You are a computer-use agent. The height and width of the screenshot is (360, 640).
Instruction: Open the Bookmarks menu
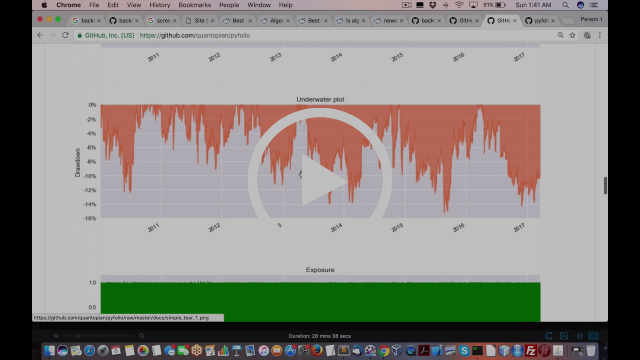(195, 5)
